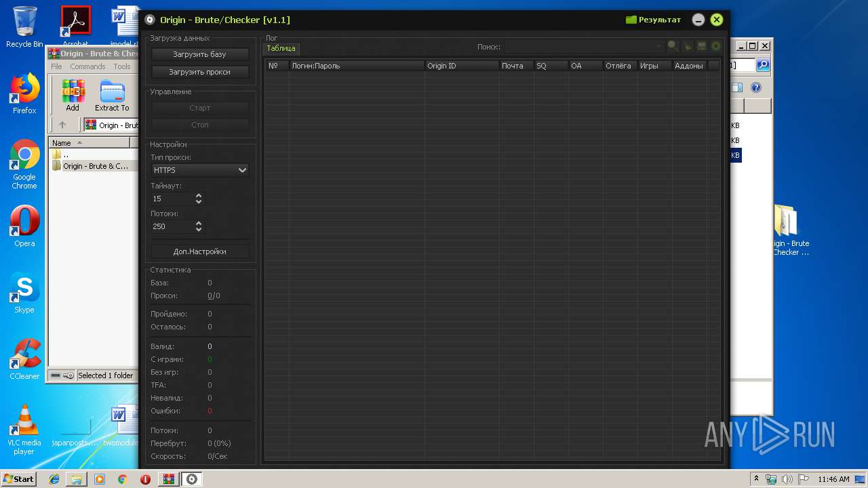Click the search button in the background Explorer window
The width and height of the screenshot is (868, 488).
coord(763,65)
